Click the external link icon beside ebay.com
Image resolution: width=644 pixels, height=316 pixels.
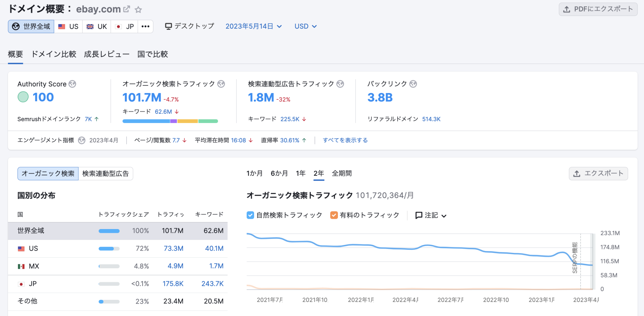point(127,9)
